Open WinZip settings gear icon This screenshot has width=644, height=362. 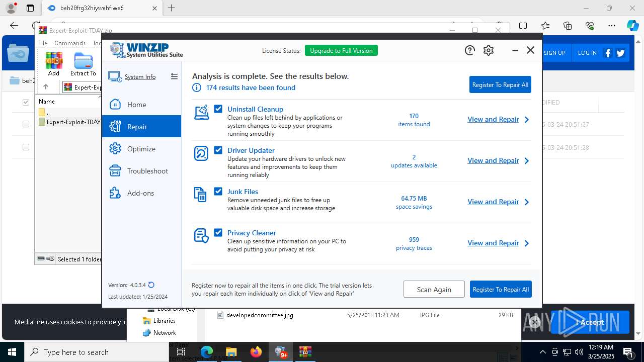pos(489,50)
